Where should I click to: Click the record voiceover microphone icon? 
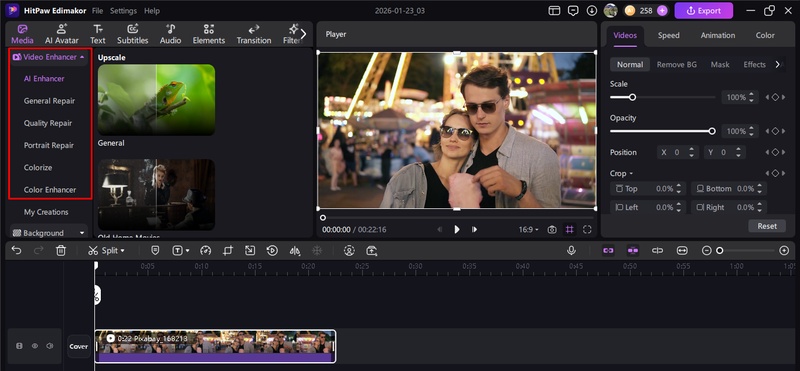pyautogui.click(x=571, y=251)
